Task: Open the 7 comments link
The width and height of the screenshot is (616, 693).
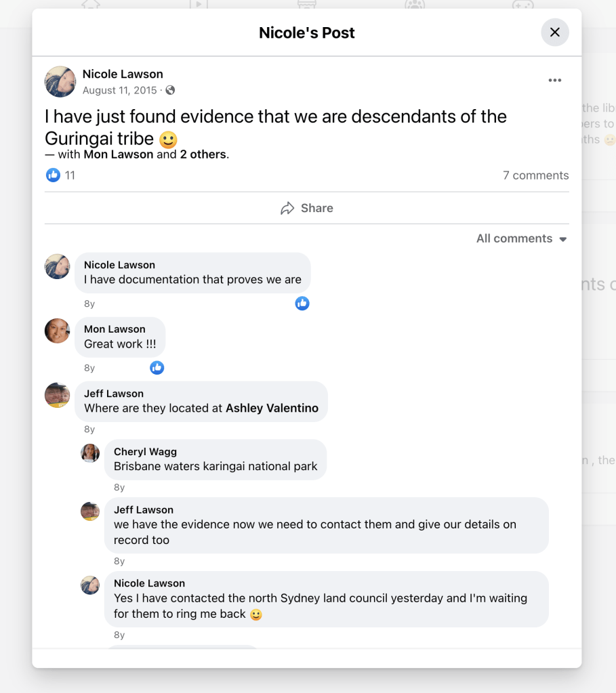Action: tap(535, 175)
